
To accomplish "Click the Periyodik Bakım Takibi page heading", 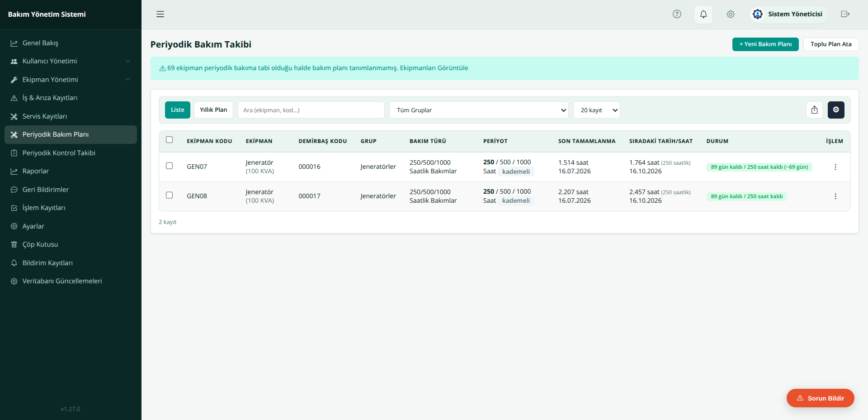I will click(201, 44).
